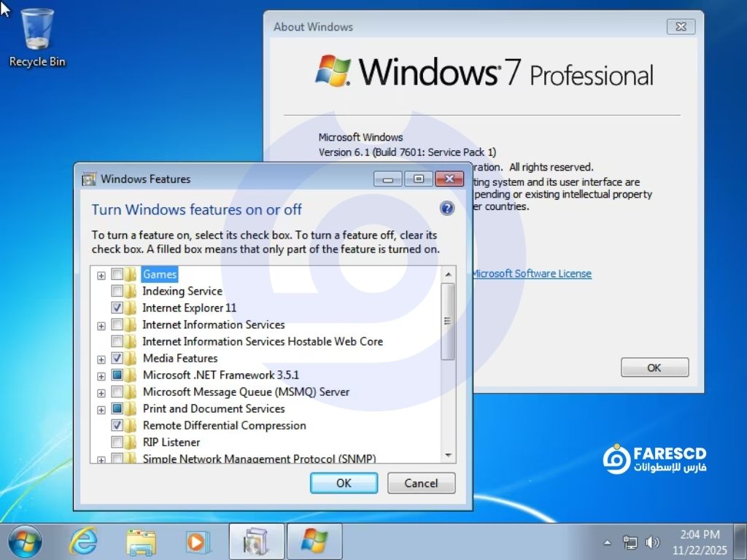This screenshot has width=747, height=560.
Task: Open Windows Explorer from the taskbar
Action: [x=141, y=542]
